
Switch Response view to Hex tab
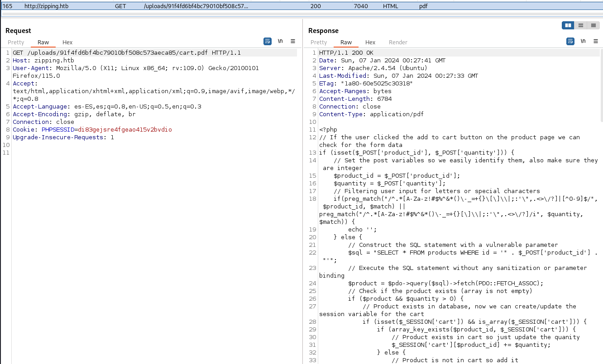370,42
